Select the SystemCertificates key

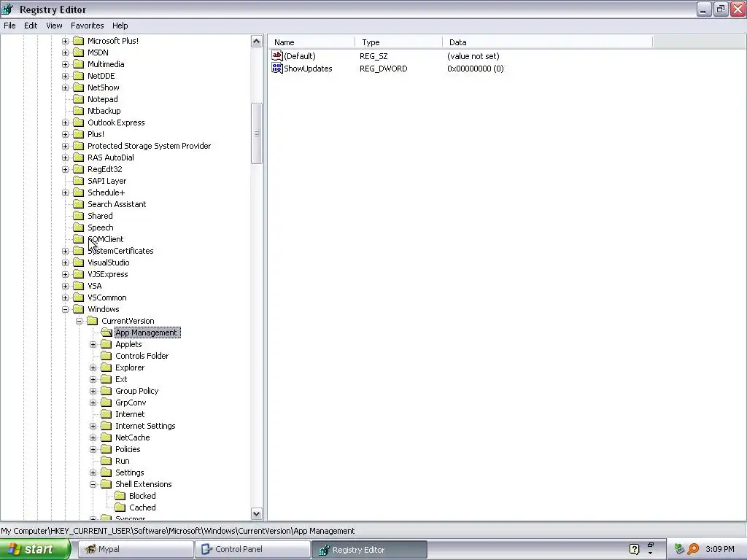[x=120, y=251]
